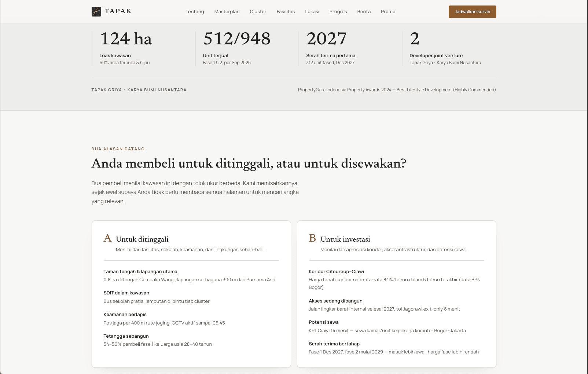
Task: Select the Untuk investasi card title
Action: pyautogui.click(x=345, y=239)
